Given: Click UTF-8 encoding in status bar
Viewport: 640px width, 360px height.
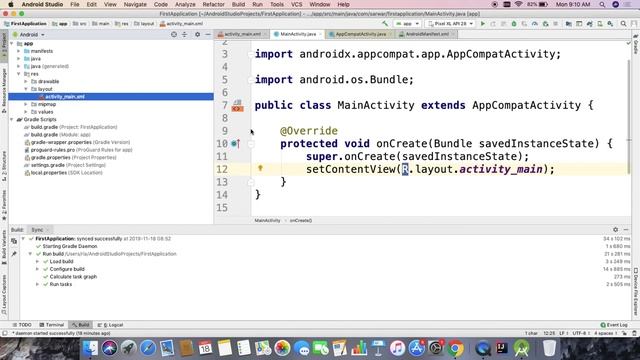Looking at the screenshot, I should tap(580, 333).
